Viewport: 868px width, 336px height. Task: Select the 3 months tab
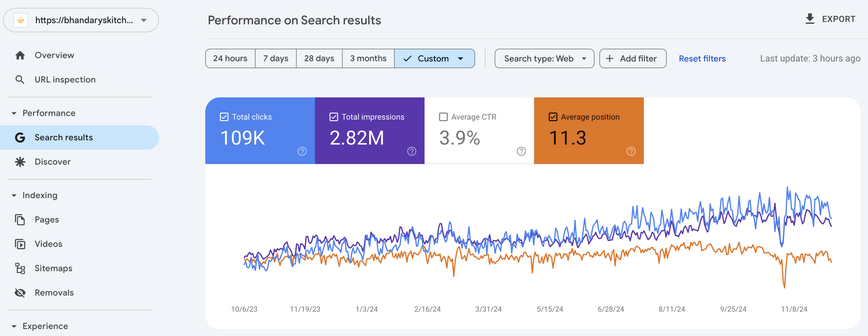pos(368,58)
